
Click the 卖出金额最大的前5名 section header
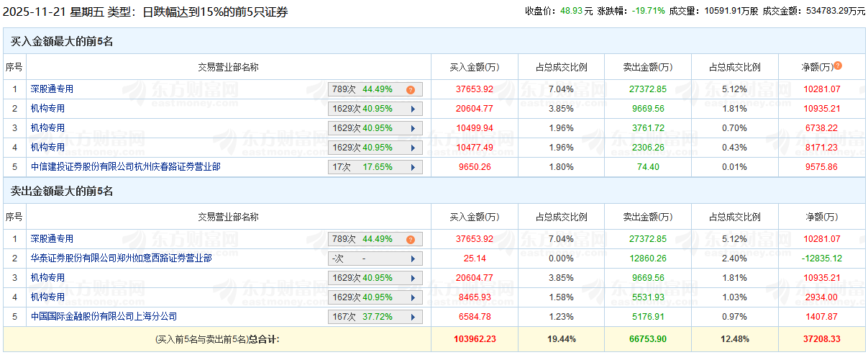pyautogui.click(x=62, y=192)
